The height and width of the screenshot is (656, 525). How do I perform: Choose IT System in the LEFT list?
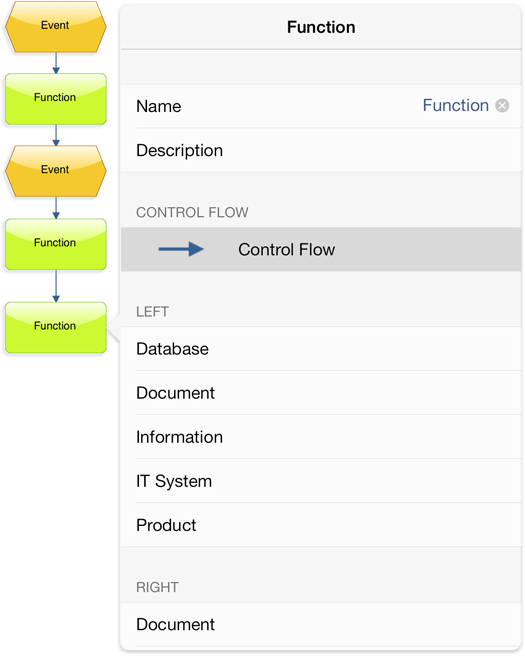321,481
